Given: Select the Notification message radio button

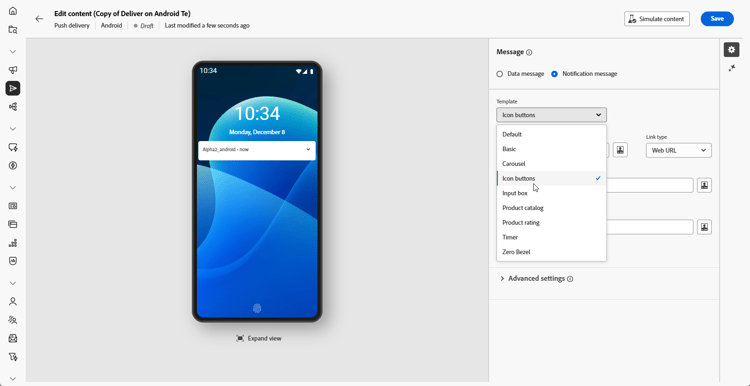Looking at the screenshot, I should point(554,74).
